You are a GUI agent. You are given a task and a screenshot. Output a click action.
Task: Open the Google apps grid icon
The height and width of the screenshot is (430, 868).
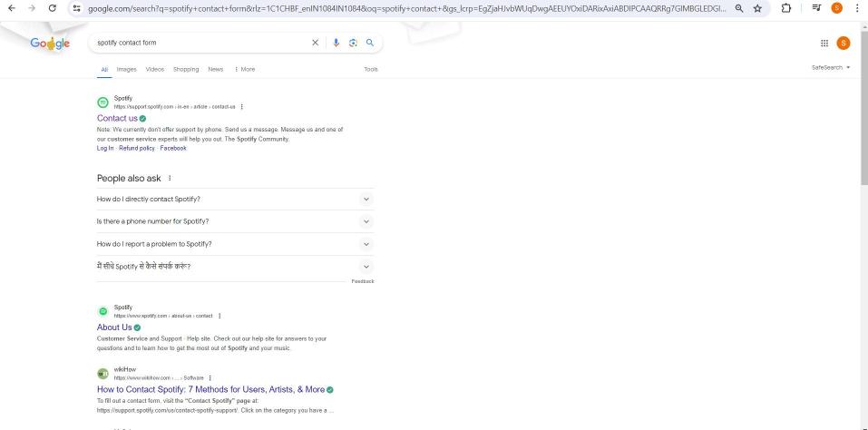click(x=824, y=43)
